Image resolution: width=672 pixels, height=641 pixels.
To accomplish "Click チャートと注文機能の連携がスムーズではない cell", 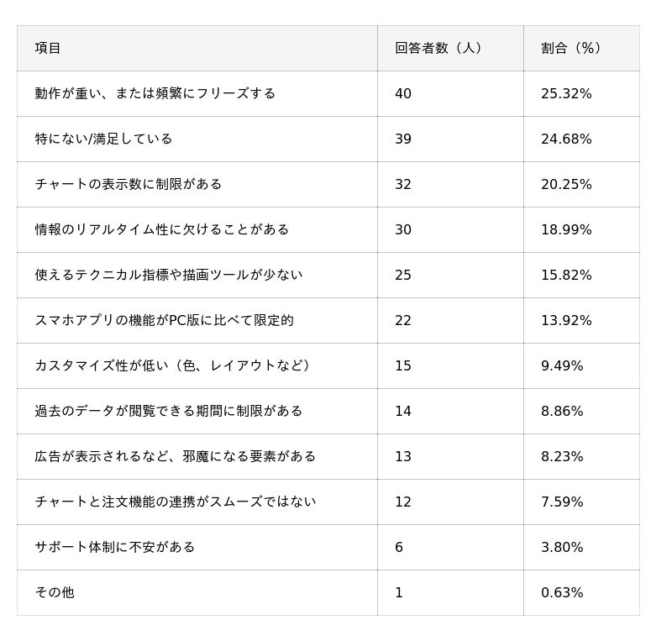I will (176, 502).
